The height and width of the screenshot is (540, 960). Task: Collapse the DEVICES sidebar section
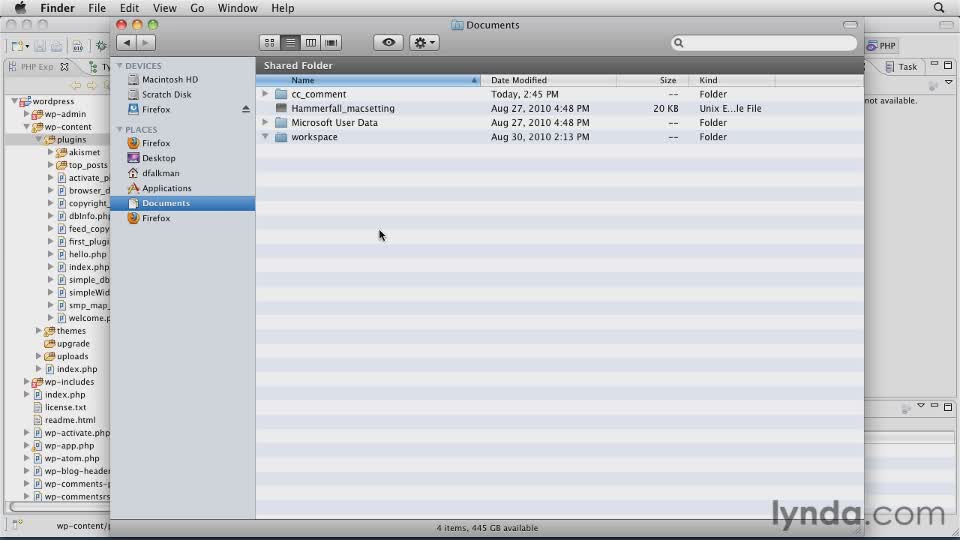[x=119, y=66]
